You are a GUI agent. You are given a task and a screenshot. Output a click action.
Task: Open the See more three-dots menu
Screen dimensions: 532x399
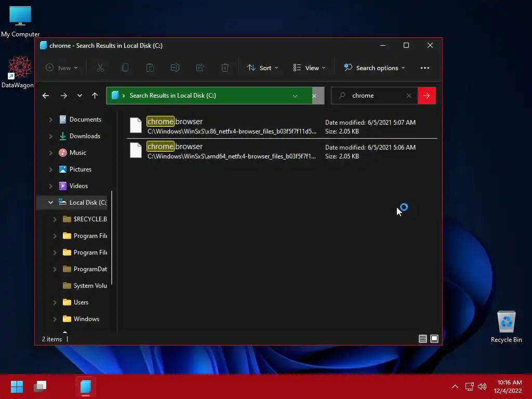click(425, 68)
